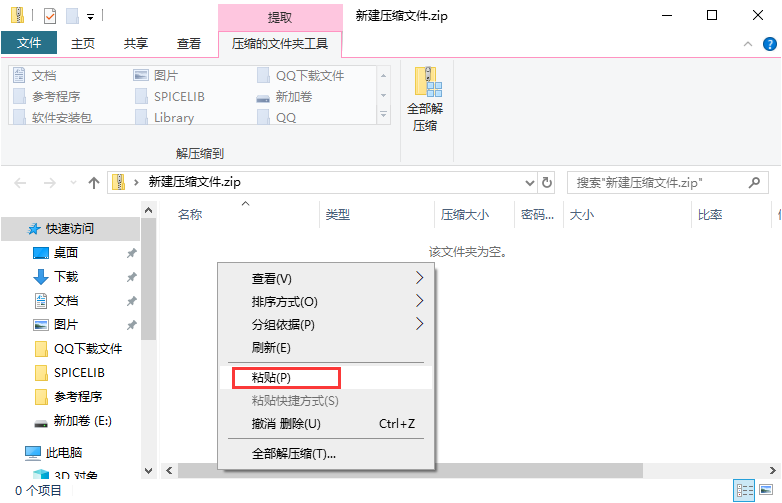The width and height of the screenshot is (782, 503).
Task: Open the 文件 tab
Action: pos(29,43)
